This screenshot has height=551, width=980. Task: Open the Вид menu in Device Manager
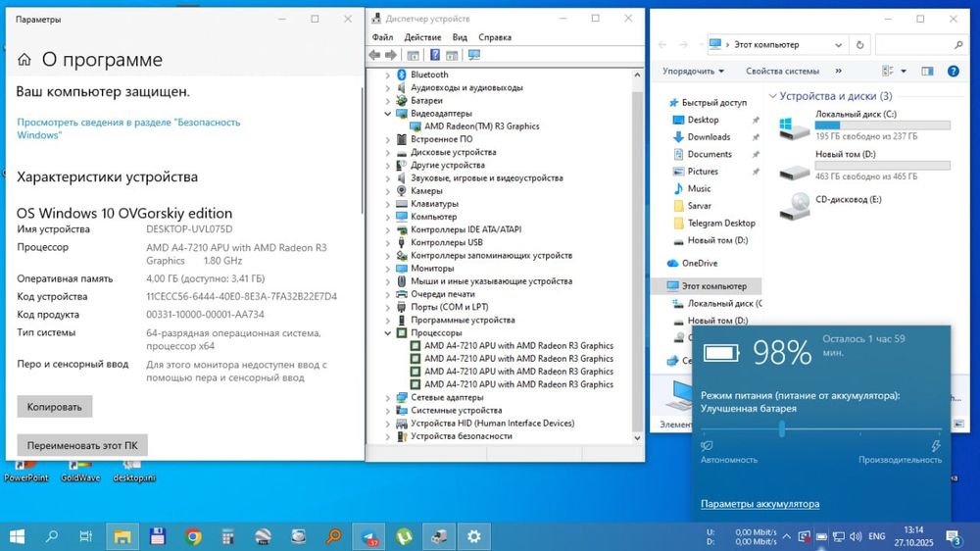click(460, 37)
